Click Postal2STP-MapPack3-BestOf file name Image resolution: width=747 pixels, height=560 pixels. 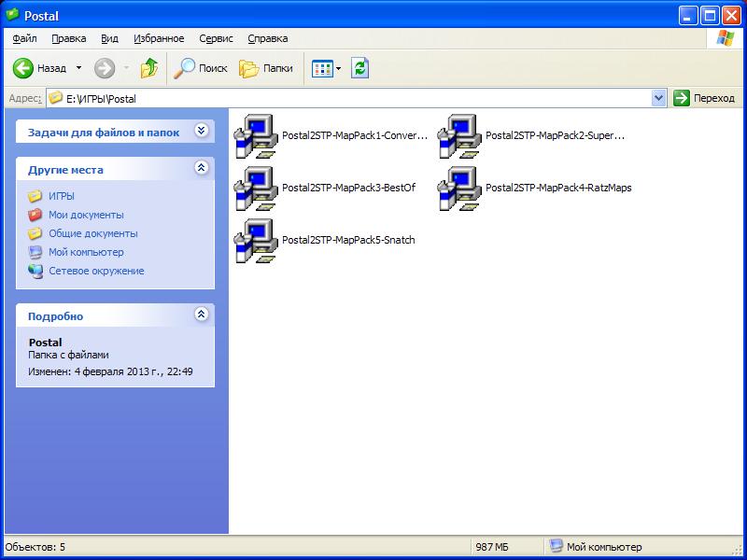click(348, 188)
